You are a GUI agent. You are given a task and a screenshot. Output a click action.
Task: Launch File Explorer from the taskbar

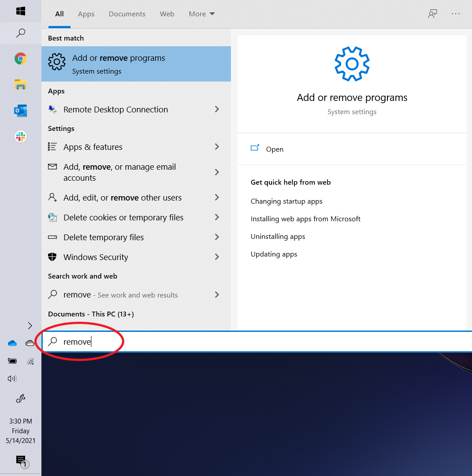pos(20,85)
